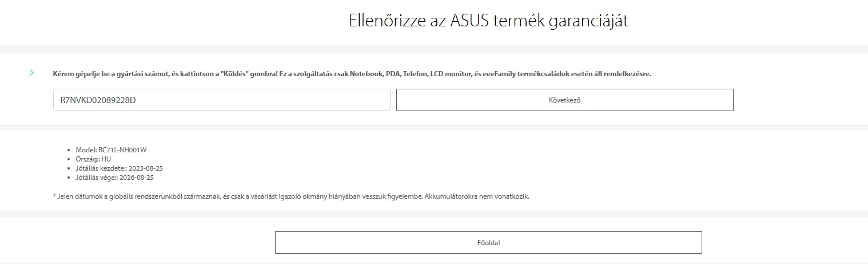
Task: Go to the Főoldal home button
Action: pos(488,242)
